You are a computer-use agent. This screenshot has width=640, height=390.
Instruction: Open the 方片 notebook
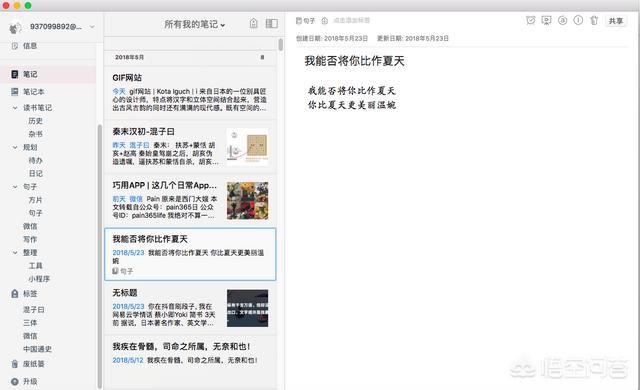(x=36, y=200)
